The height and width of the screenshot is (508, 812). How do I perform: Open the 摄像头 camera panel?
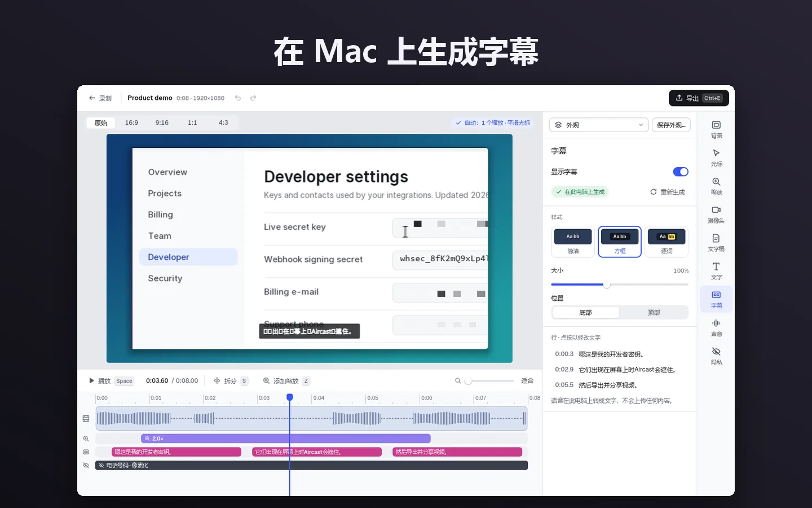[716, 214]
